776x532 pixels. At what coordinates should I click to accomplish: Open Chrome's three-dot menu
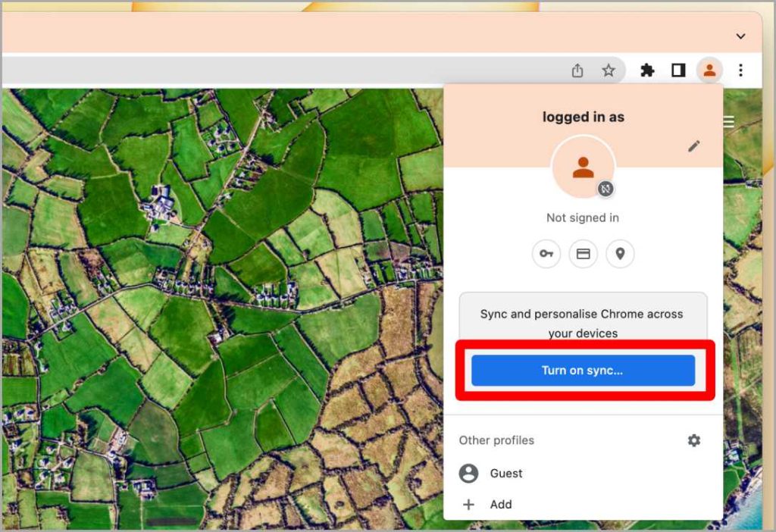click(x=740, y=70)
